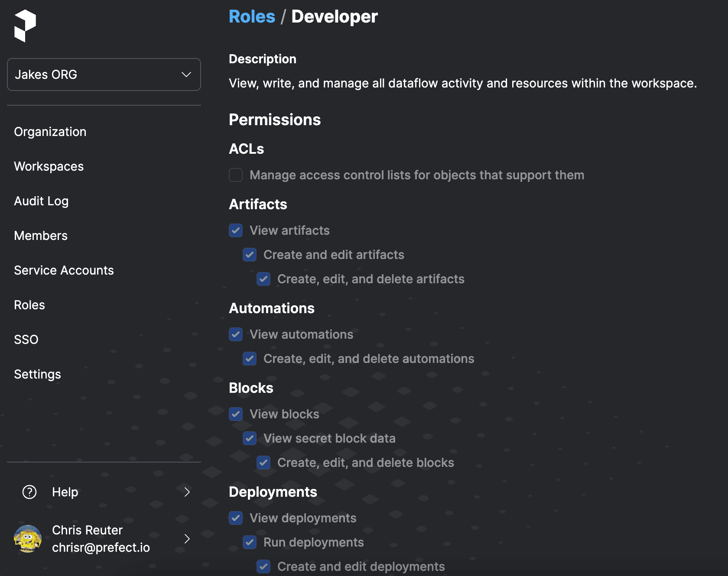Image resolution: width=728 pixels, height=576 pixels.
Task: Open the SSO settings page
Action: click(x=26, y=340)
